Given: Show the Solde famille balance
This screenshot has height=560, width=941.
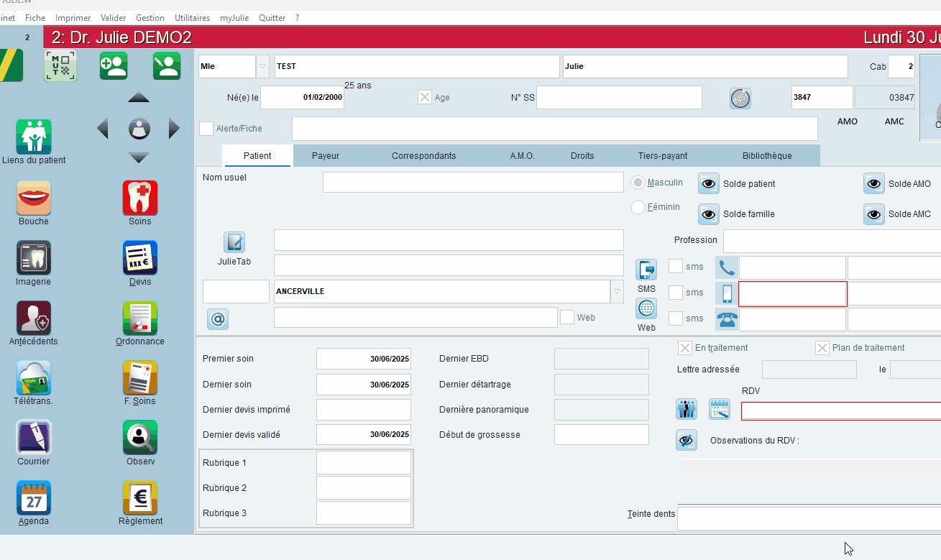Looking at the screenshot, I should tap(709, 214).
